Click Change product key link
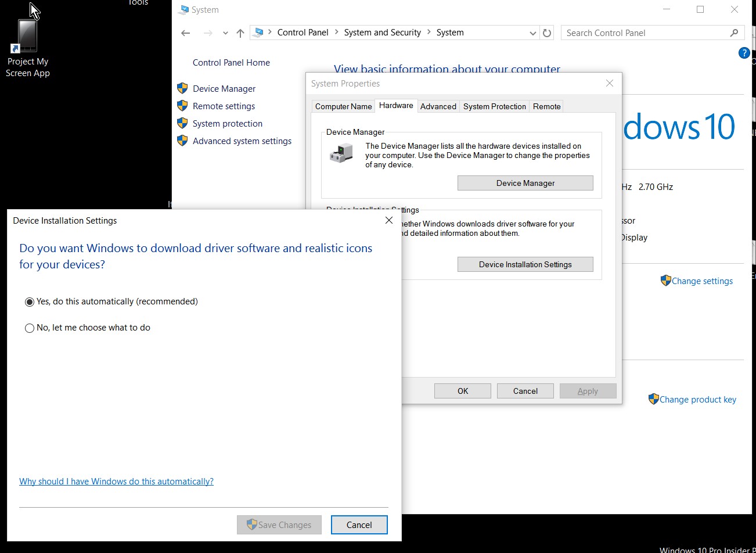 [x=697, y=400]
